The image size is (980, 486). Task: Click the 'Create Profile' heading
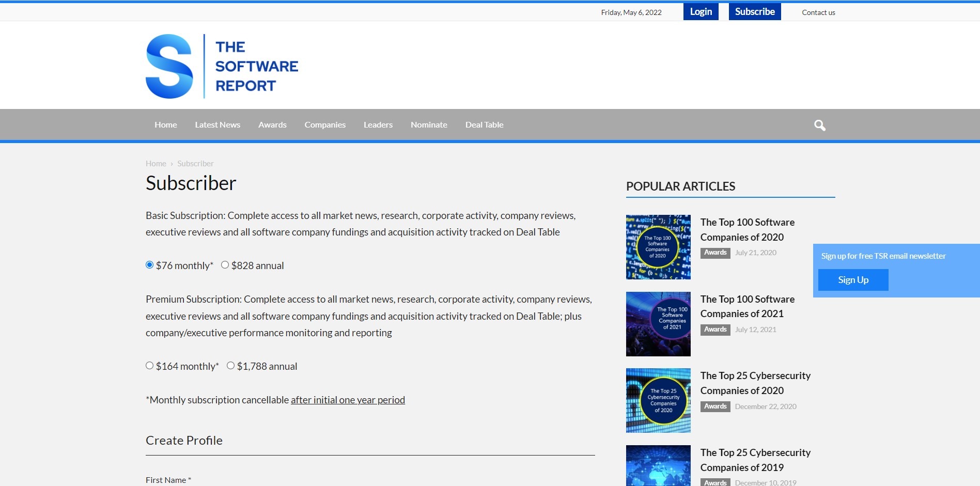(184, 441)
